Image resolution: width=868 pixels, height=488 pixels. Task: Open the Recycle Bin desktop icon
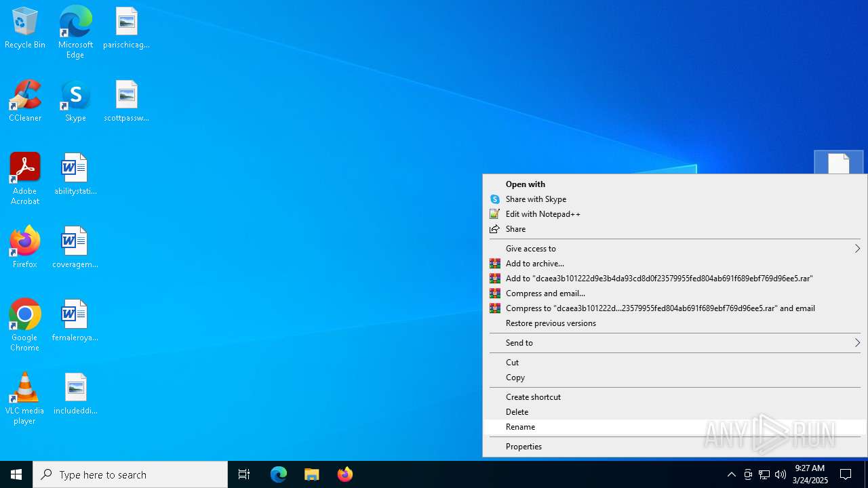point(25,28)
